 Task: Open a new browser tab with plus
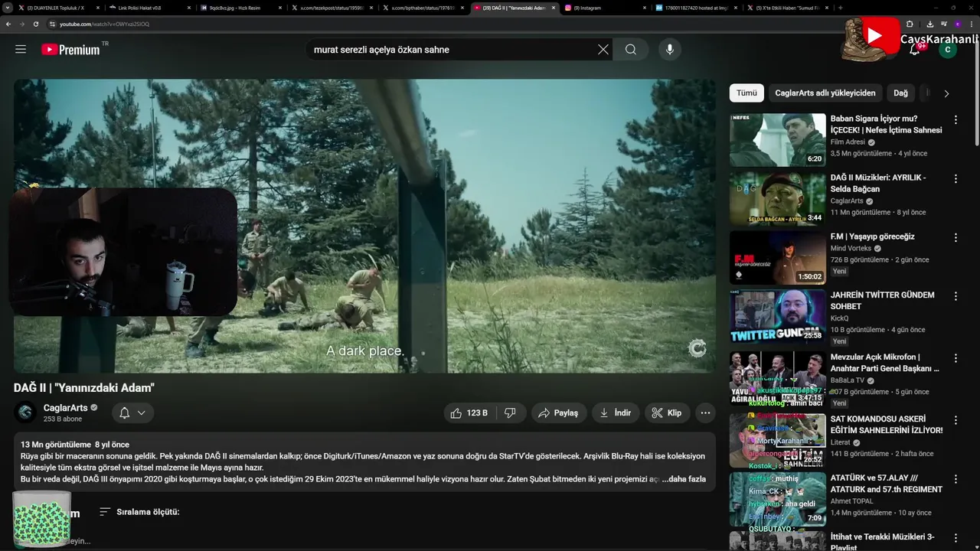point(840,8)
